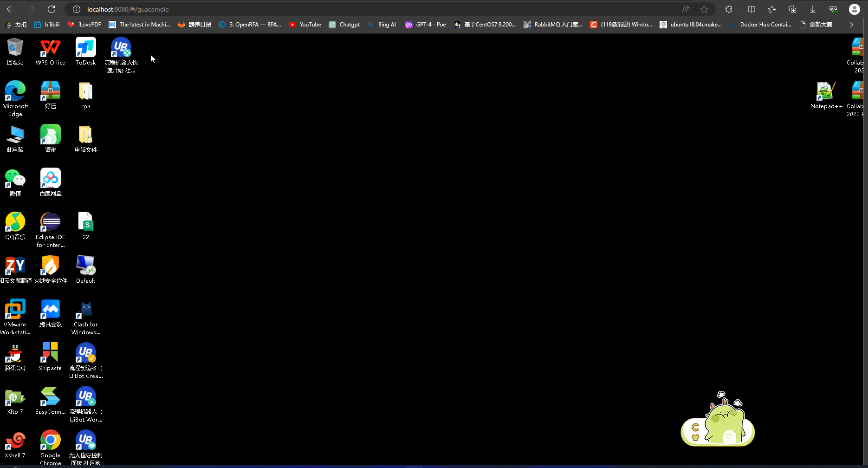Launch UiBot Creator 流程创造者

(x=85, y=353)
